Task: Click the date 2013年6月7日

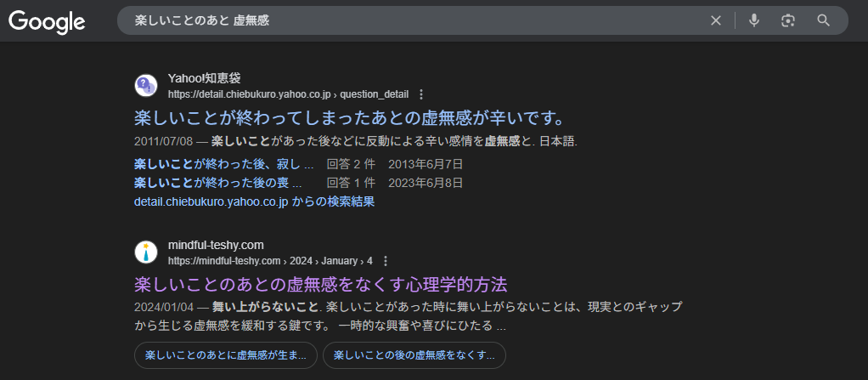Action: pos(426,164)
